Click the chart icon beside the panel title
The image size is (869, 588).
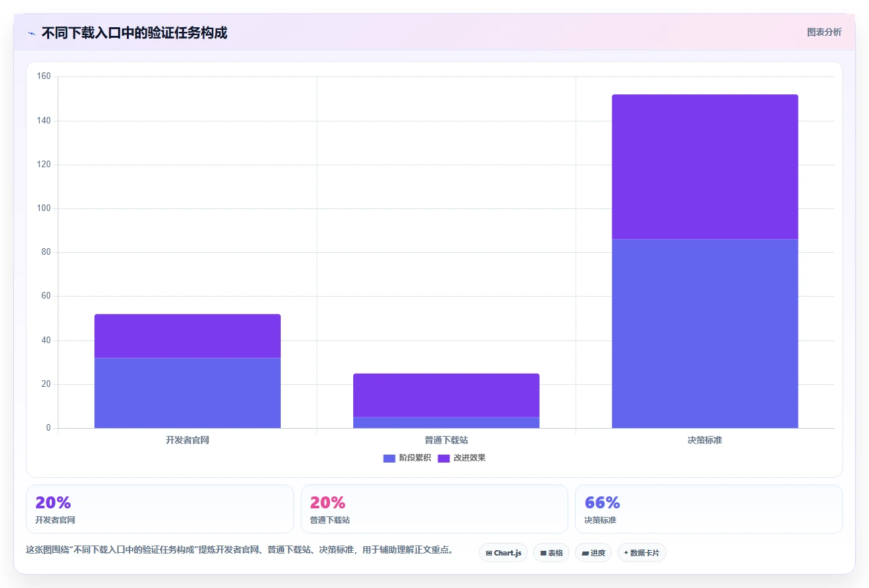31,33
